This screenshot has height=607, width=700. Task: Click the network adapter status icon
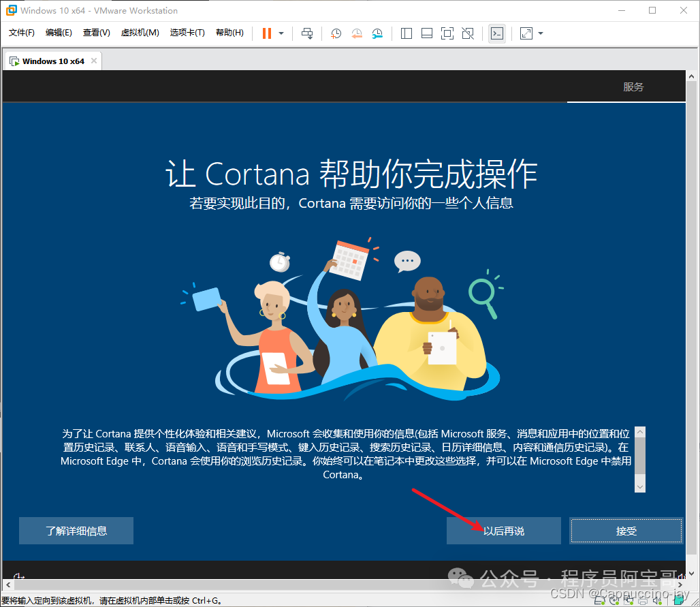[x=629, y=600]
